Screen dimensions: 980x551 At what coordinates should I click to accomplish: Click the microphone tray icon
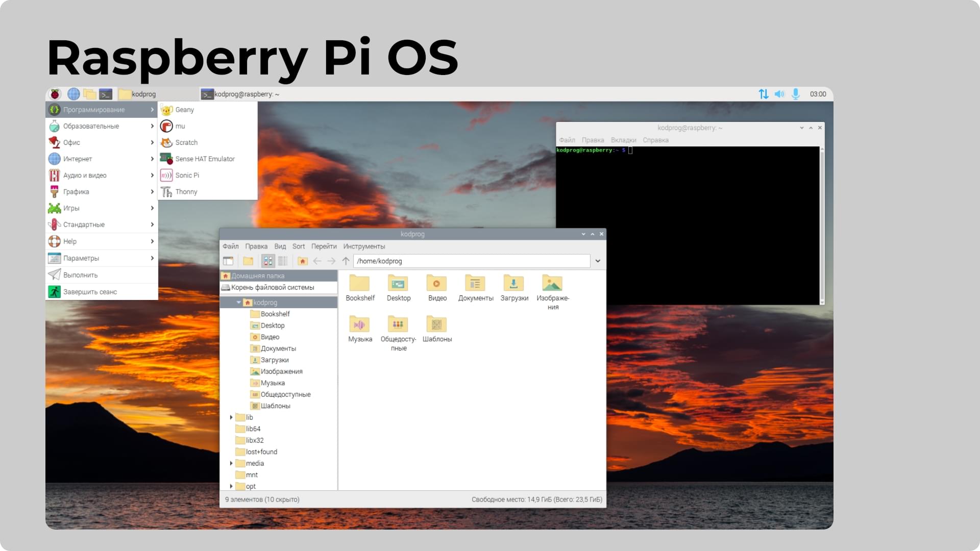796,94
